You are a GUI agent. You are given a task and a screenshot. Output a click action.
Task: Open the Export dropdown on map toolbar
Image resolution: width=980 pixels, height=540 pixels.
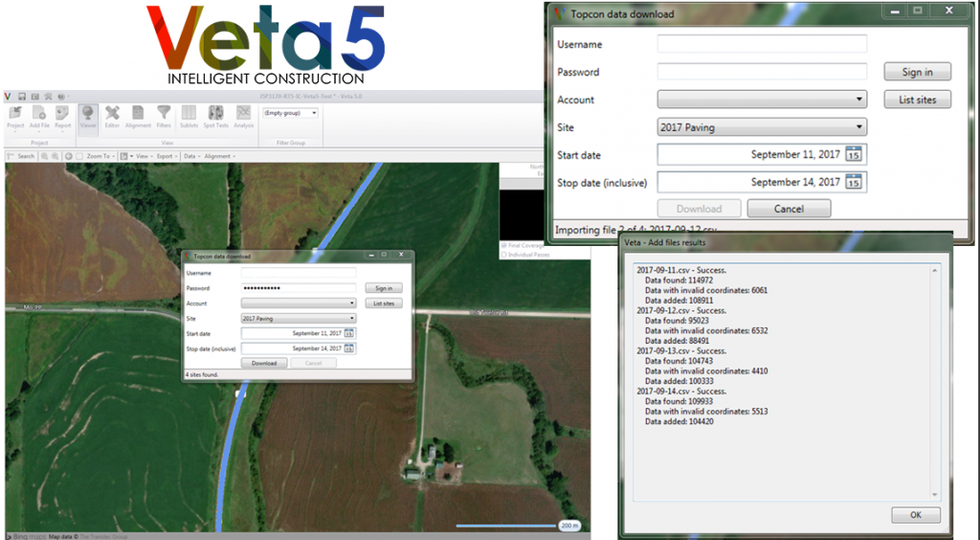click(x=167, y=156)
